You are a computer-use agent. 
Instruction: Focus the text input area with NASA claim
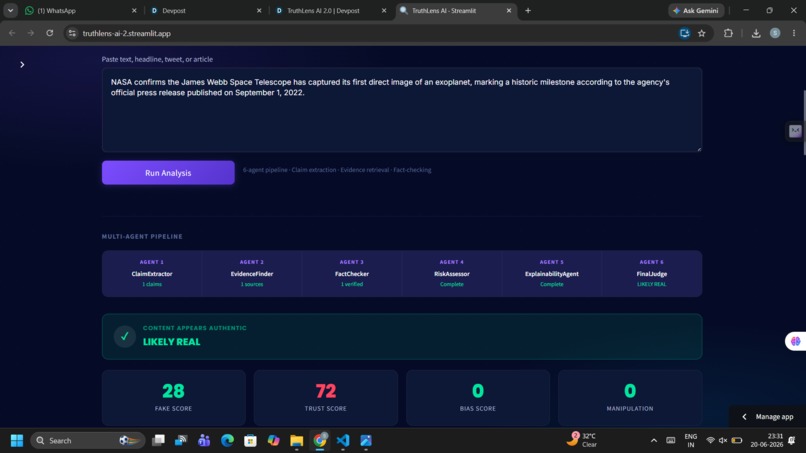pyautogui.click(x=402, y=110)
